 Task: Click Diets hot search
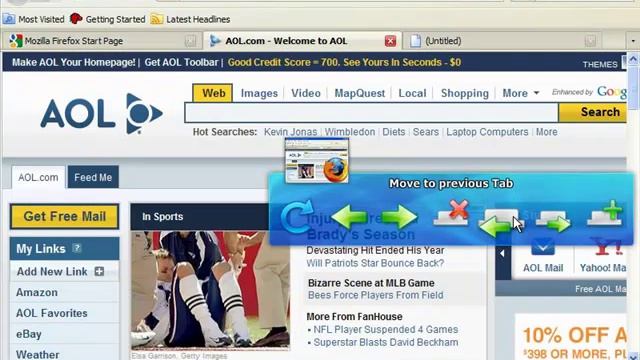[394, 132]
